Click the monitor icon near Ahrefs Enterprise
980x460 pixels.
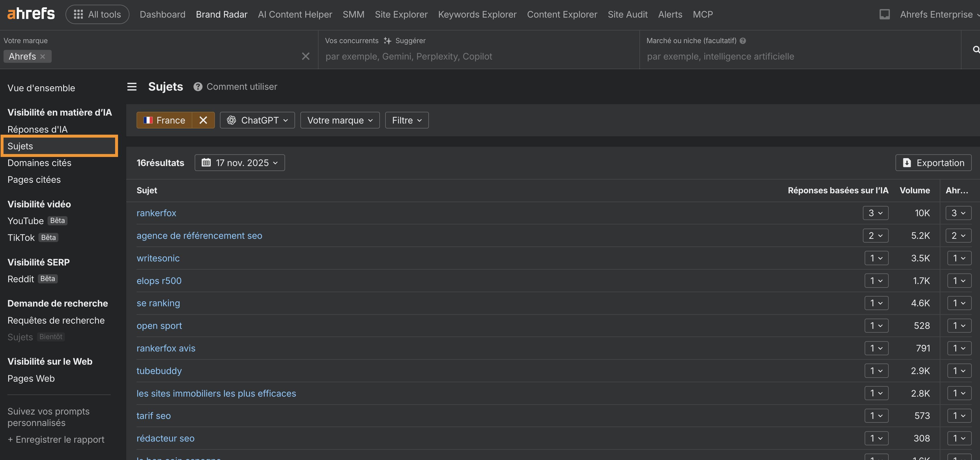click(x=884, y=14)
